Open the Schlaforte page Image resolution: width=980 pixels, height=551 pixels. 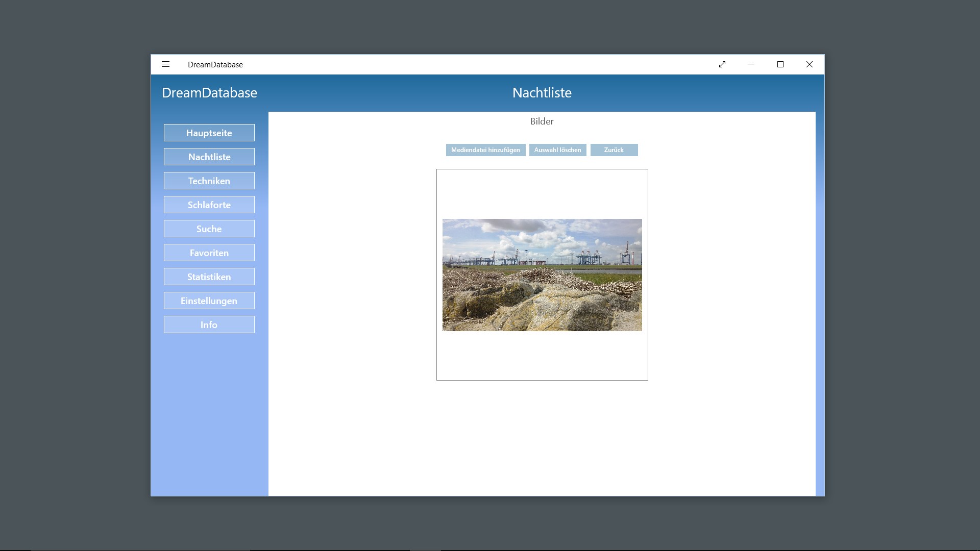click(x=209, y=205)
